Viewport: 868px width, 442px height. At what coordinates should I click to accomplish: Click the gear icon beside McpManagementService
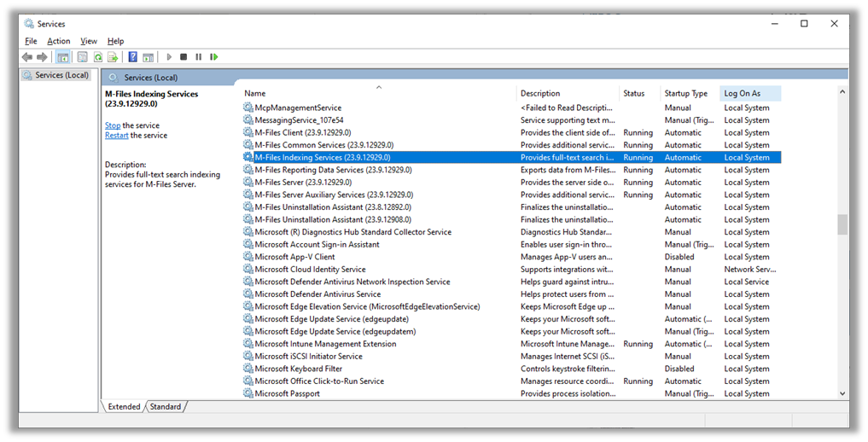pos(248,108)
